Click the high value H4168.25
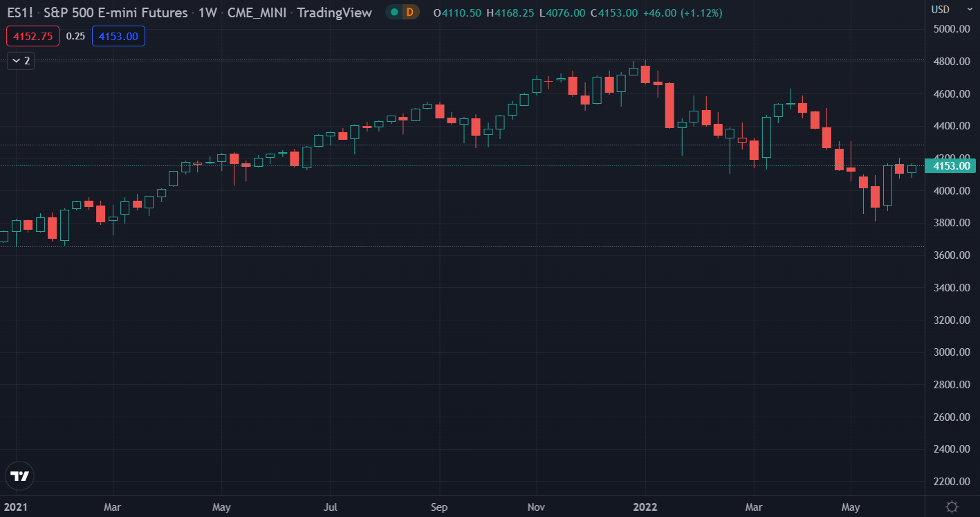Viewport: 980px width, 517px height. [x=510, y=12]
